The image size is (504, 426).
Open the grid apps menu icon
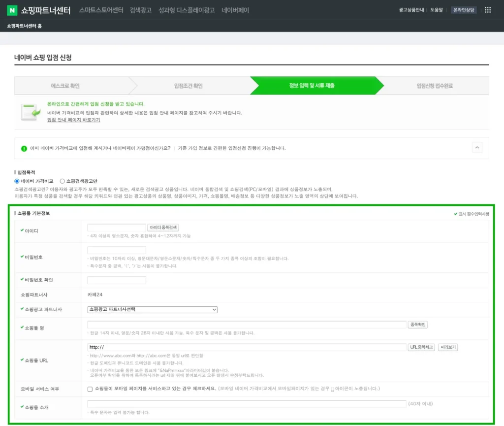[488, 10]
